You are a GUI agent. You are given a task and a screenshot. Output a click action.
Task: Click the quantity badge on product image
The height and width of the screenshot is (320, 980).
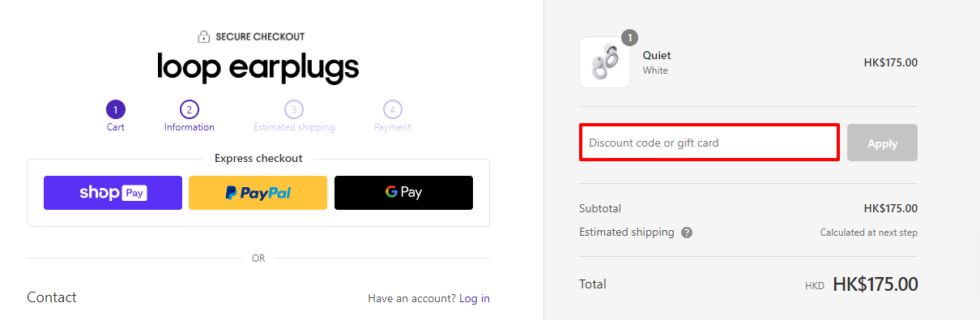pyautogui.click(x=630, y=37)
